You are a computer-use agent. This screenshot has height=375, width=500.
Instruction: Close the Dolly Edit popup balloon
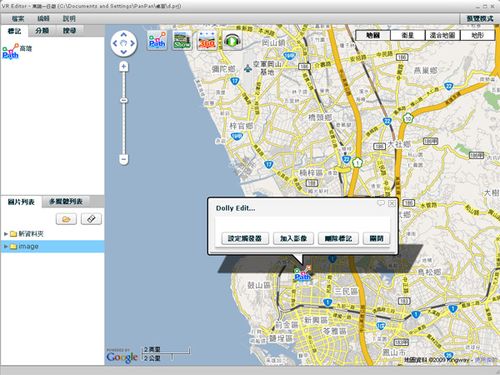(x=392, y=203)
